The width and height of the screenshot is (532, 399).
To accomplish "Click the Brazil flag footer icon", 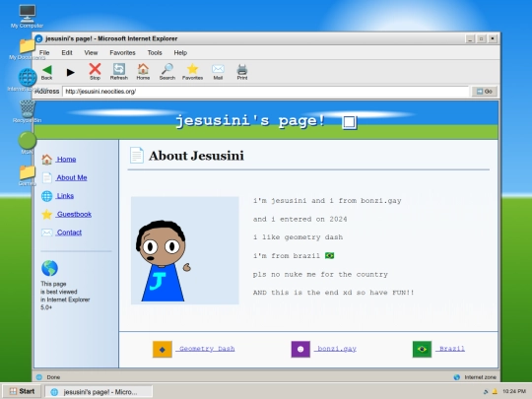I will pos(422,349).
